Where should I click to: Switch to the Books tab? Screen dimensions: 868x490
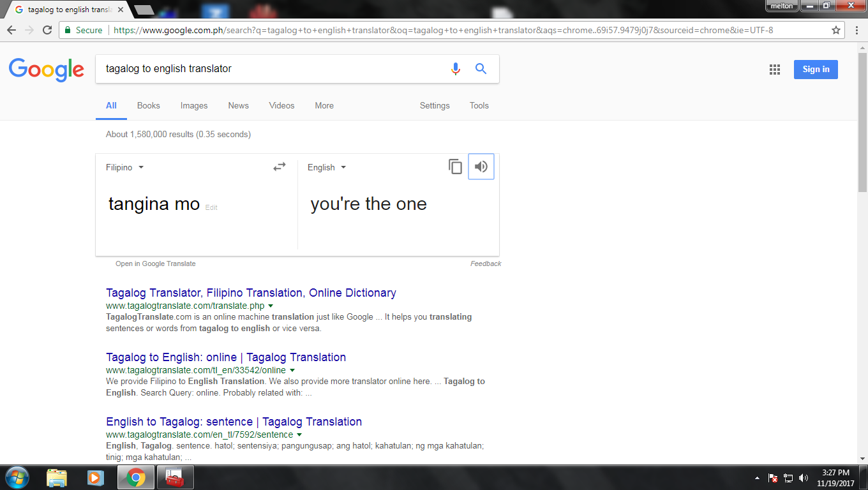click(149, 106)
